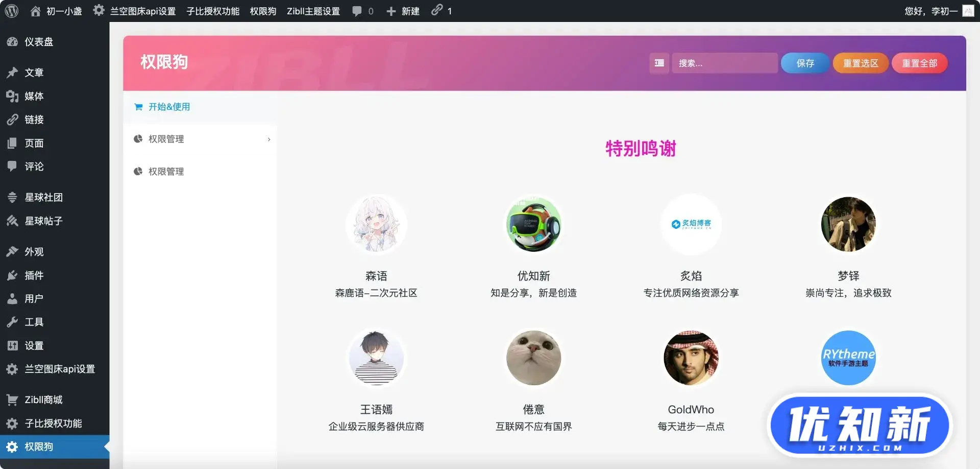The image size is (980, 469).
Task: Open the 您好，李初一 user menu
Action: pos(931,11)
